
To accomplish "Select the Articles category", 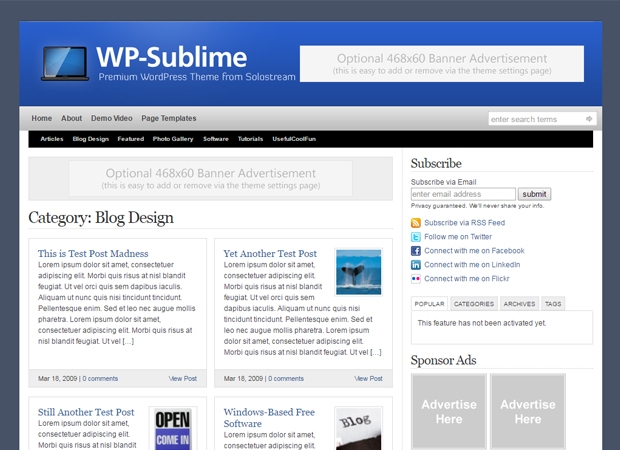I will (52, 139).
